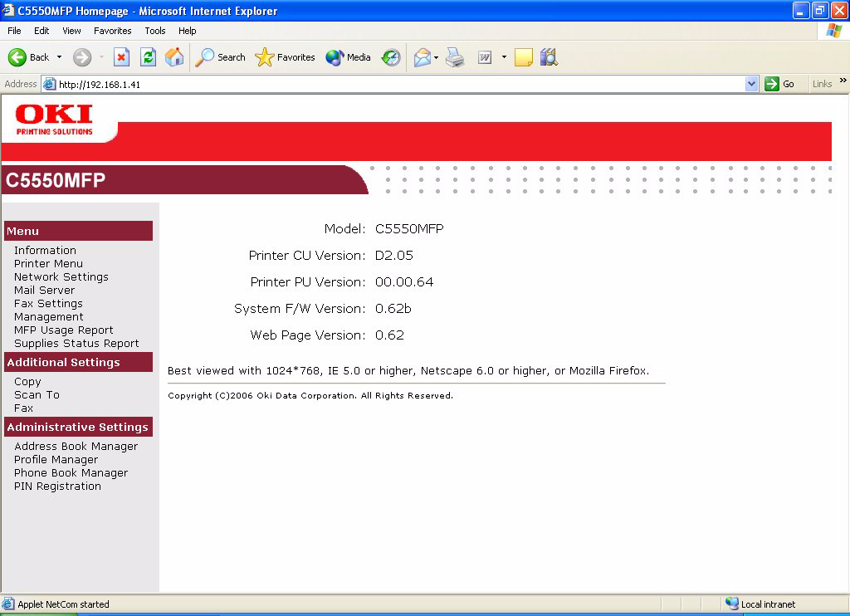Open the Phone Book Manager link
The height and width of the screenshot is (616, 850).
point(71,473)
